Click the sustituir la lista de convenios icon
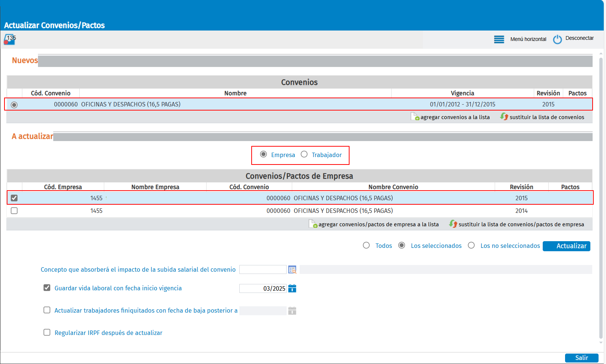Image resolution: width=606 pixels, height=364 pixels. [x=504, y=117]
